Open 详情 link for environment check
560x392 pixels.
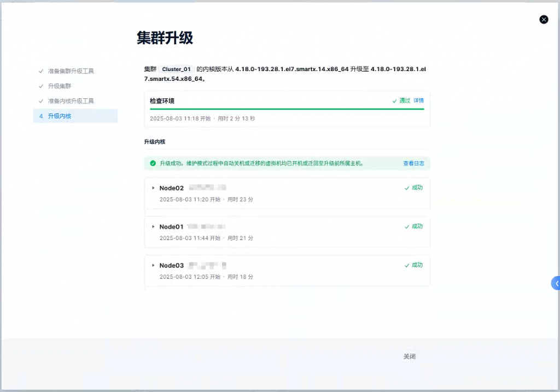click(x=418, y=101)
